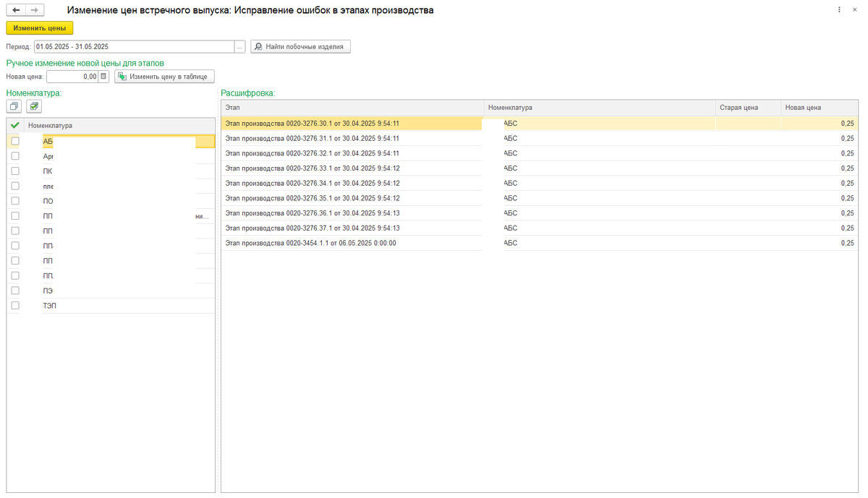
Task: Focus the Период date range field
Action: tap(135, 46)
